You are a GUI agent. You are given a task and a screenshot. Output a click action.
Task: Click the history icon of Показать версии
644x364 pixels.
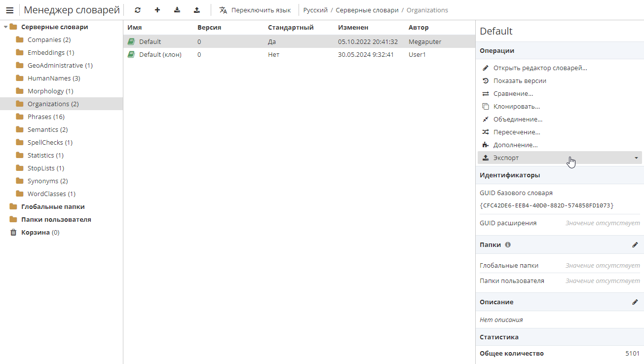[486, 81]
